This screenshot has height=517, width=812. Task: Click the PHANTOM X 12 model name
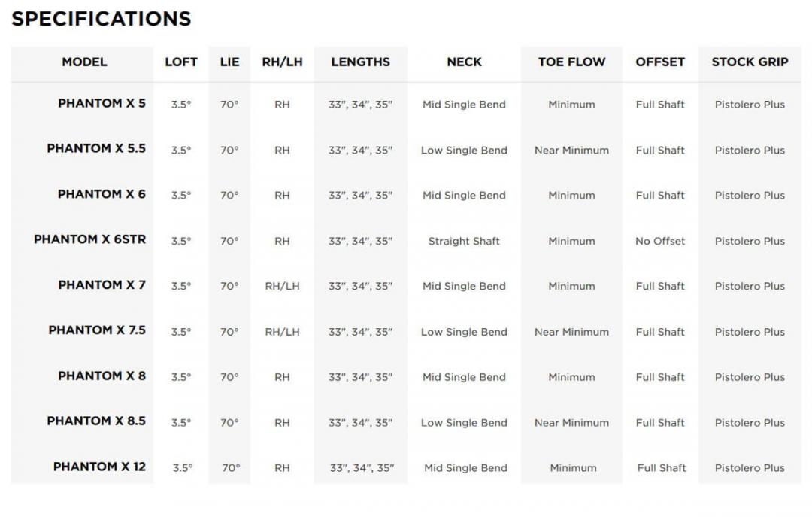point(99,467)
